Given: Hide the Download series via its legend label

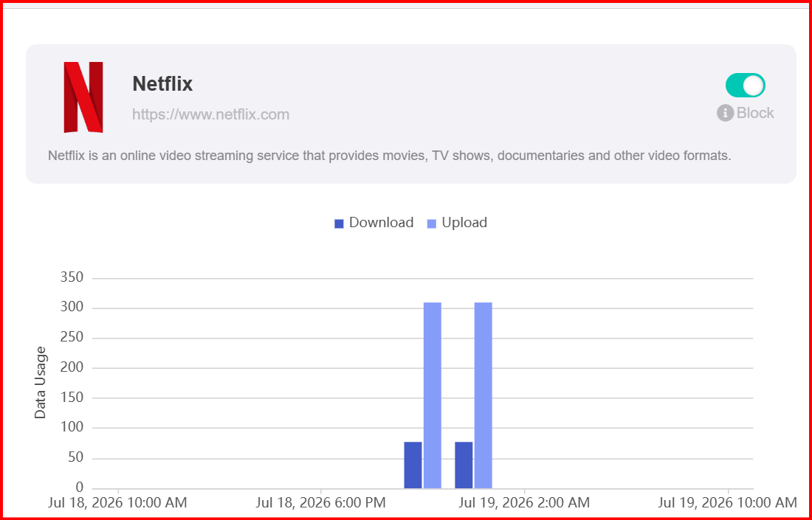Looking at the screenshot, I should click(x=381, y=223).
